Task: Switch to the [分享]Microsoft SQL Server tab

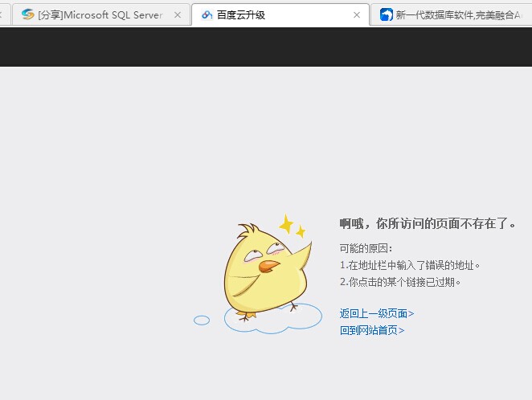Action: (x=100, y=14)
